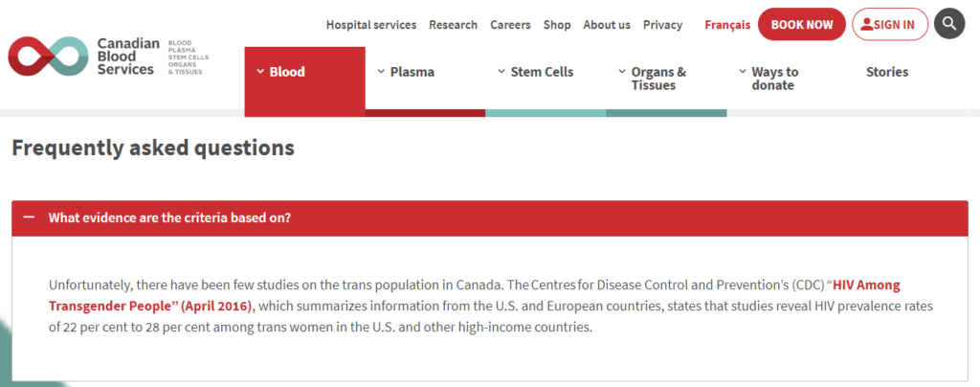
Task: Click the person icon in Sign In
Action: (867, 24)
